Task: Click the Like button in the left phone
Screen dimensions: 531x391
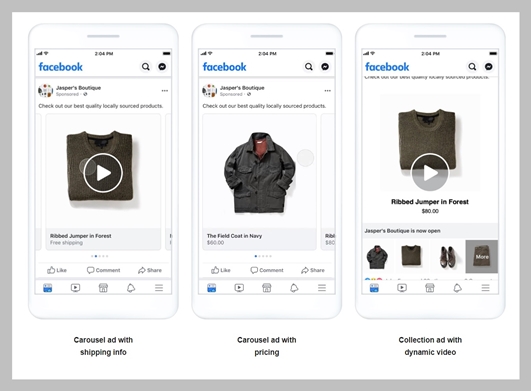Action: coord(57,270)
